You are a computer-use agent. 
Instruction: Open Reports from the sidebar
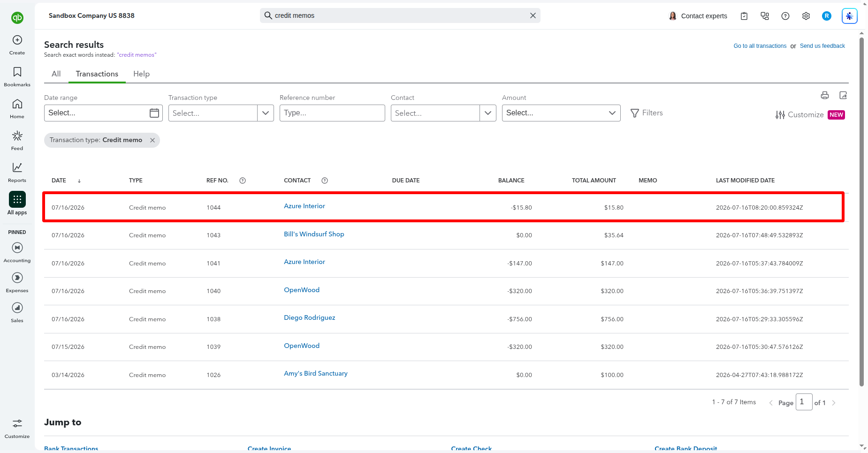17,173
